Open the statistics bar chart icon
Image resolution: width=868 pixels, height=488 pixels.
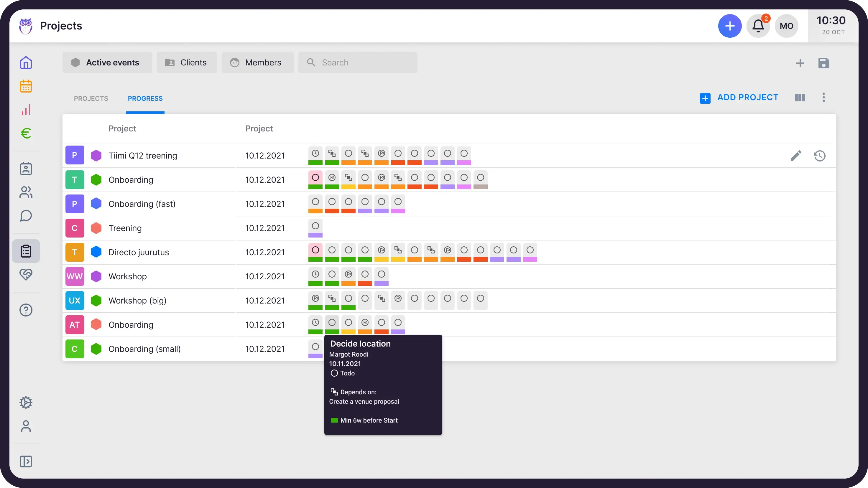click(x=26, y=110)
